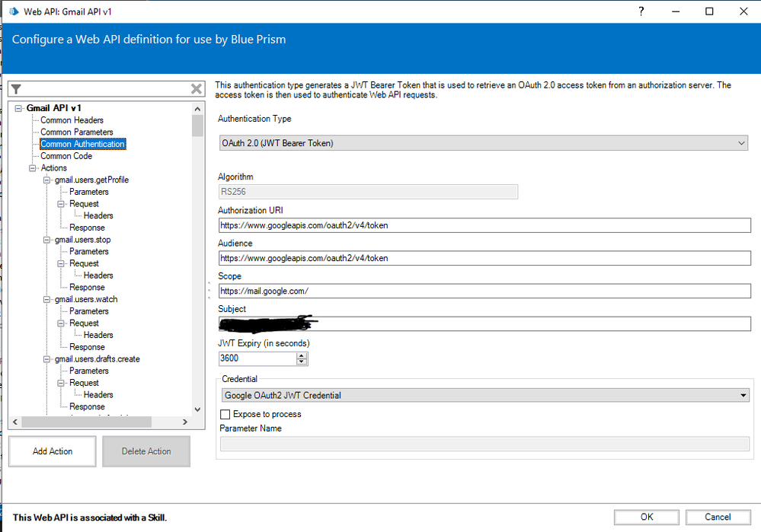The height and width of the screenshot is (532, 761).
Task: Select Common Code tree item
Action: tap(66, 156)
